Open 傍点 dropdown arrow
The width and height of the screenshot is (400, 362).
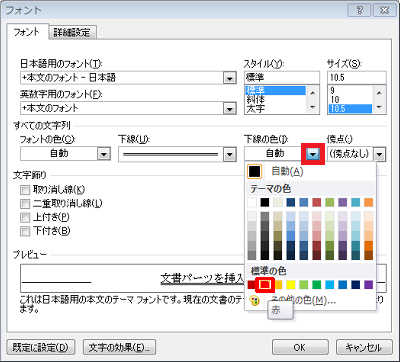coord(380,154)
